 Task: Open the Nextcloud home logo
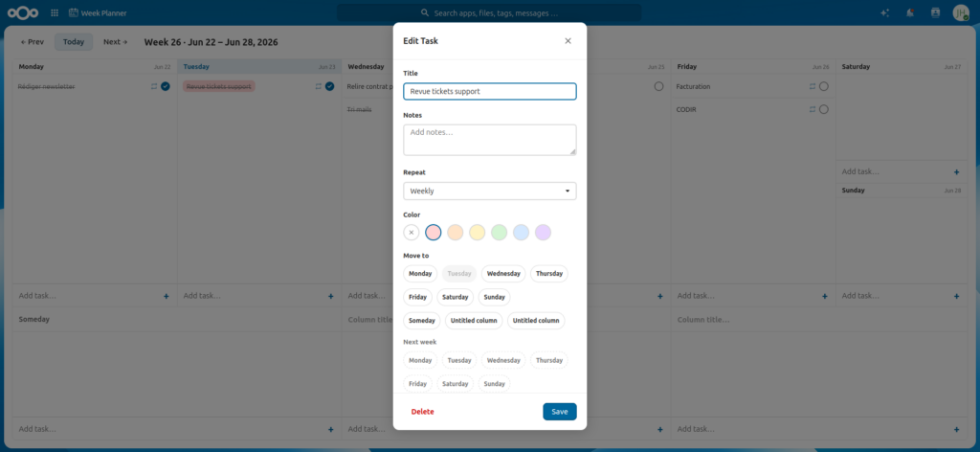(x=23, y=12)
